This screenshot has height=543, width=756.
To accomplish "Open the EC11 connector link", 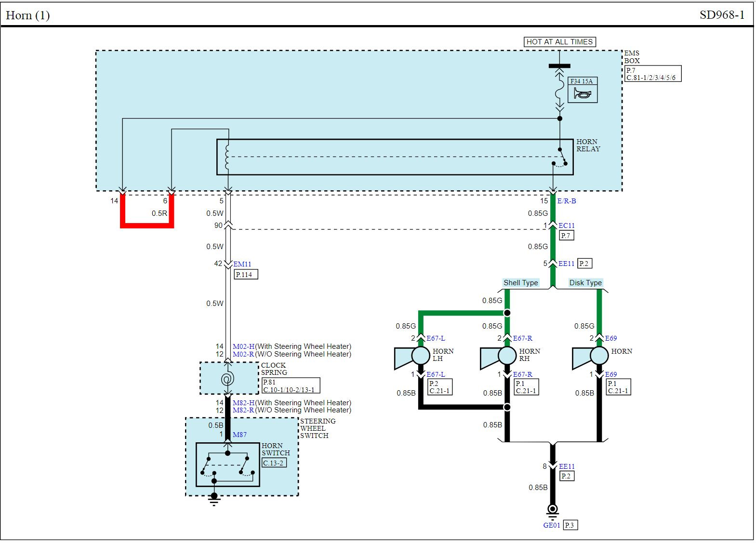I will [567, 225].
